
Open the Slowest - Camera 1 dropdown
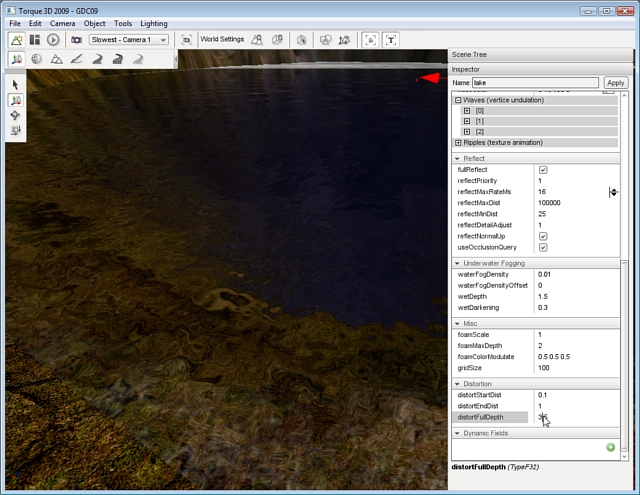pyautogui.click(x=129, y=40)
